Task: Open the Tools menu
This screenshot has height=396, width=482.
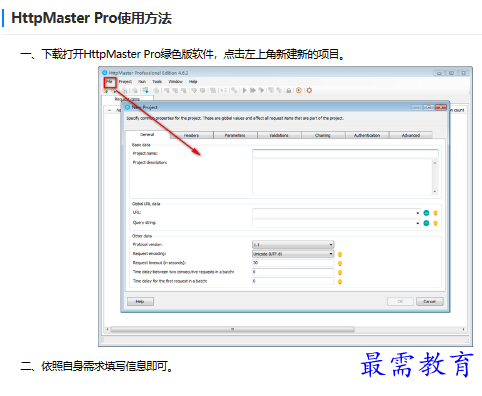Action: tap(157, 82)
